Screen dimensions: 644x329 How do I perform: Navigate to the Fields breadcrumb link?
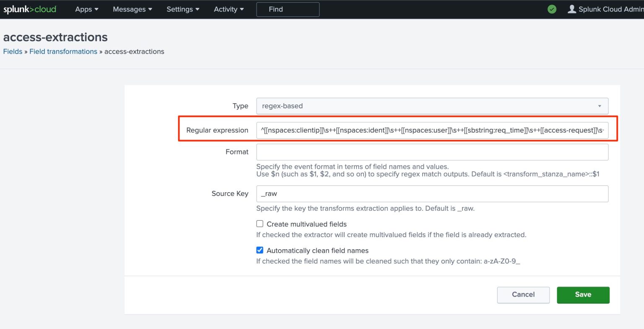(x=12, y=51)
